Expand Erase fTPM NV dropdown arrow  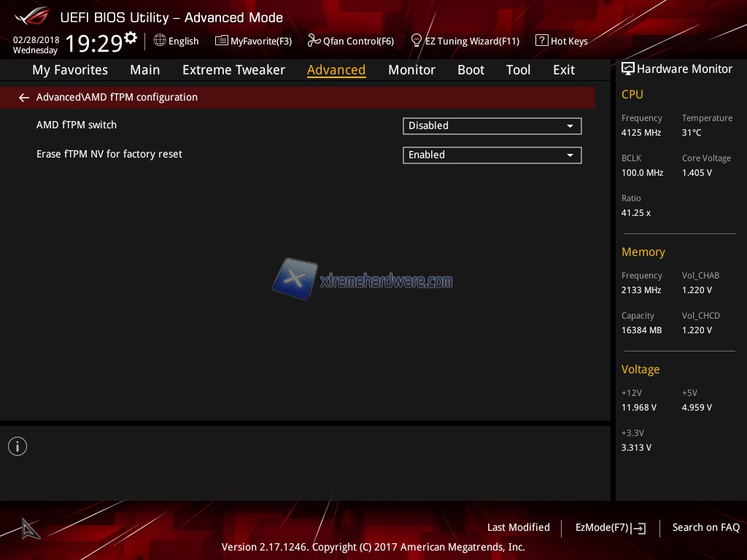(570, 155)
